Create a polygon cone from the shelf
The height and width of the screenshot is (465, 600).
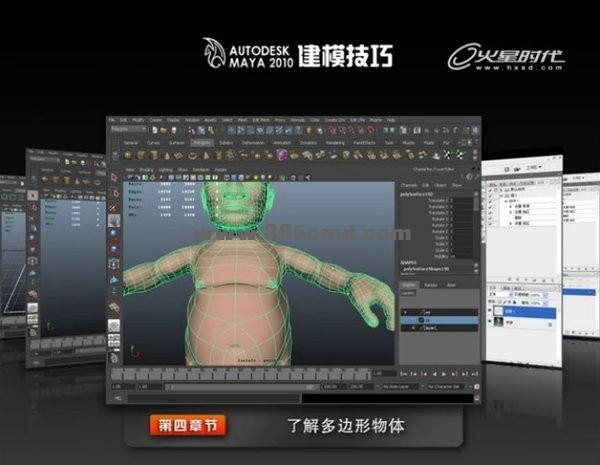(167, 155)
